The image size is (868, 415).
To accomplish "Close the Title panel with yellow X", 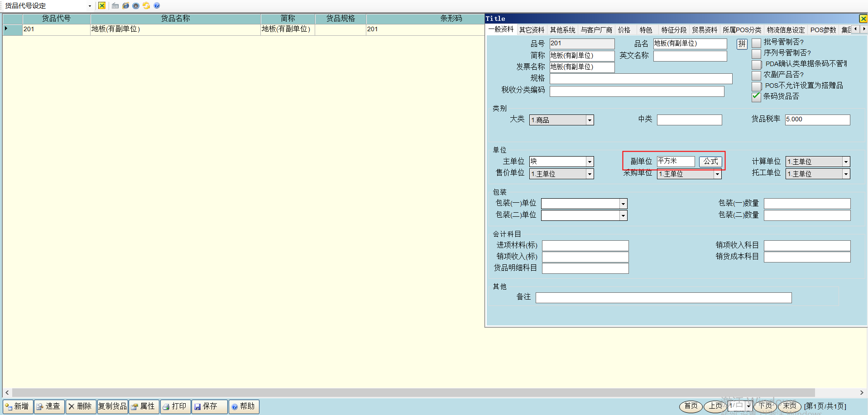I will pyautogui.click(x=863, y=19).
